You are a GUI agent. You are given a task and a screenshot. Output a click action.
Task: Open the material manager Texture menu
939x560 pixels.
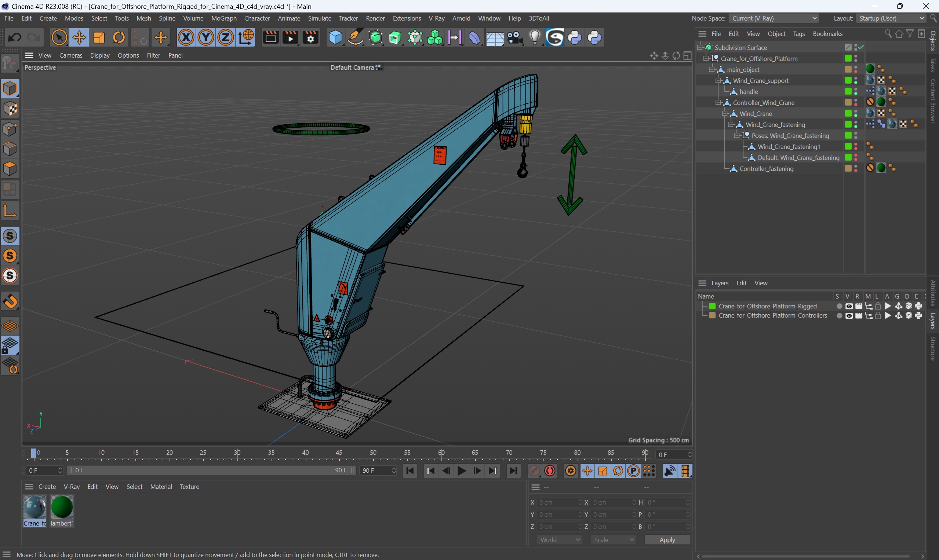click(x=189, y=486)
